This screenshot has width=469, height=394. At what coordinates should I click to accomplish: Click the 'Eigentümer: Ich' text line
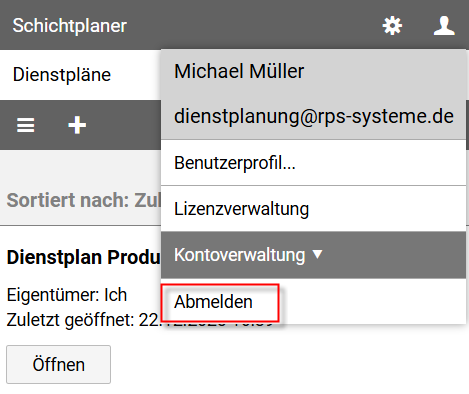pyautogui.click(x=67, y=295)
